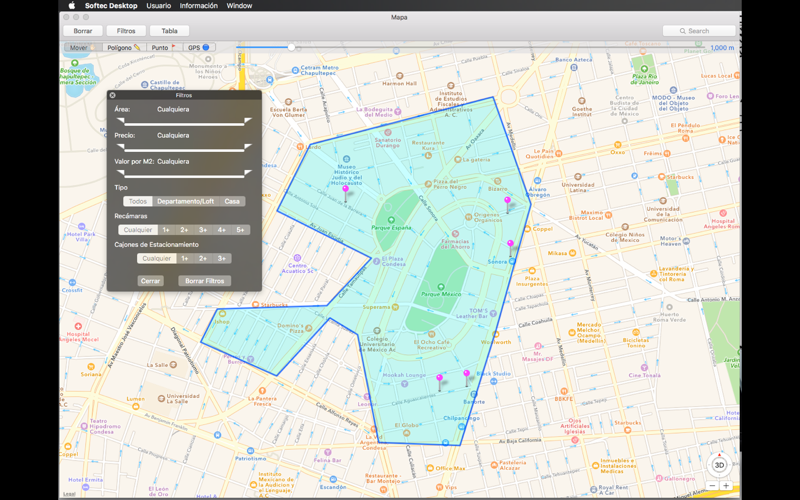Select Casa type filter

point(232,201)
